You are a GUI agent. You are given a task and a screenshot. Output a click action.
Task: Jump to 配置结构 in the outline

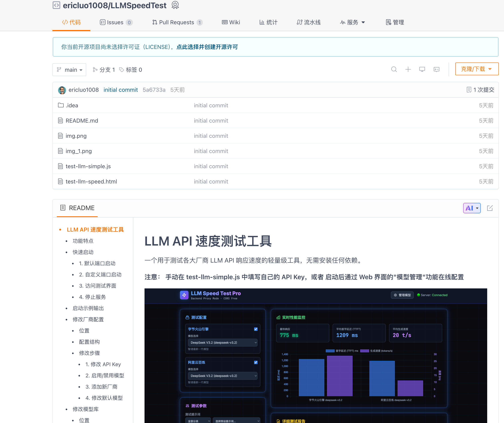pos(89,342)
